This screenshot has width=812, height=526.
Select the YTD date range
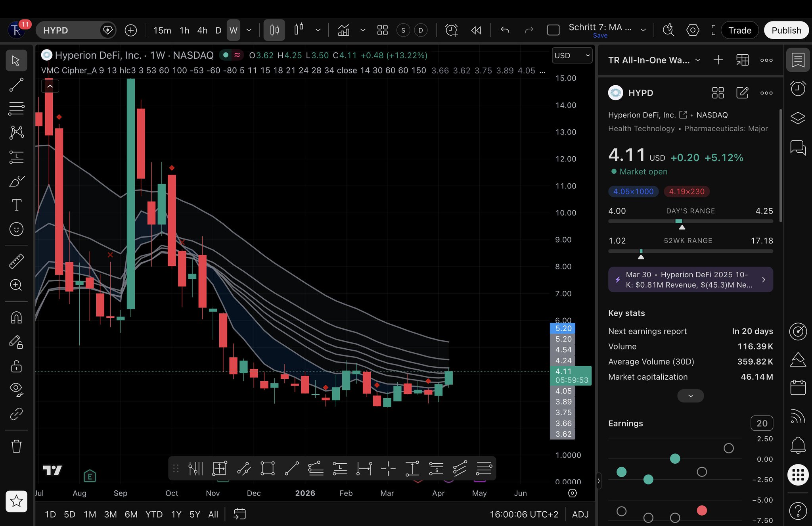(154, 514)
